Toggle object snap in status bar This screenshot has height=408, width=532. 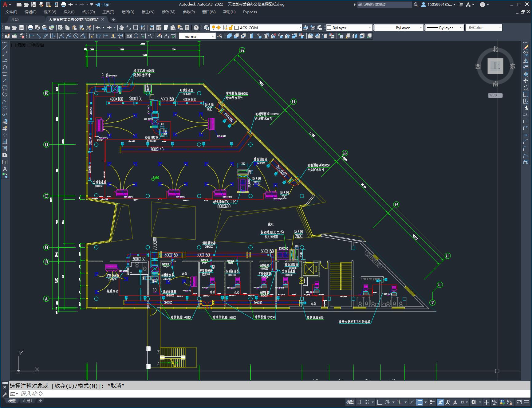[x=420, y=402]
